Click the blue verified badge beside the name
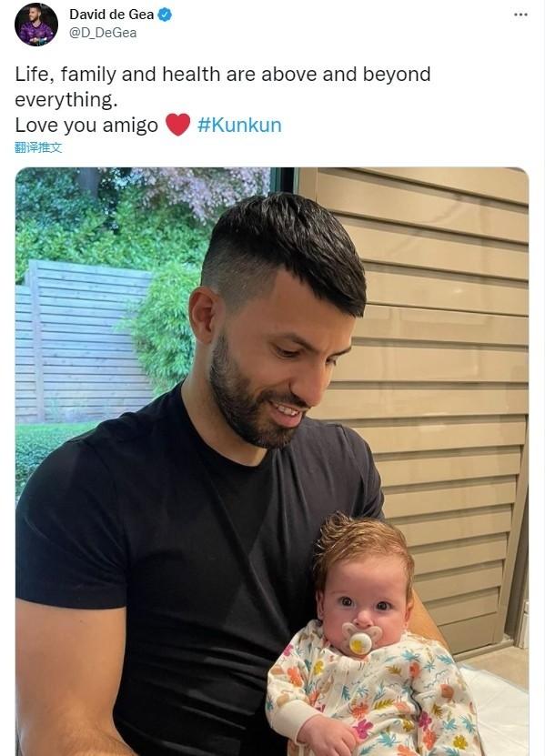545x756 pixels. (x=165, y=15)
